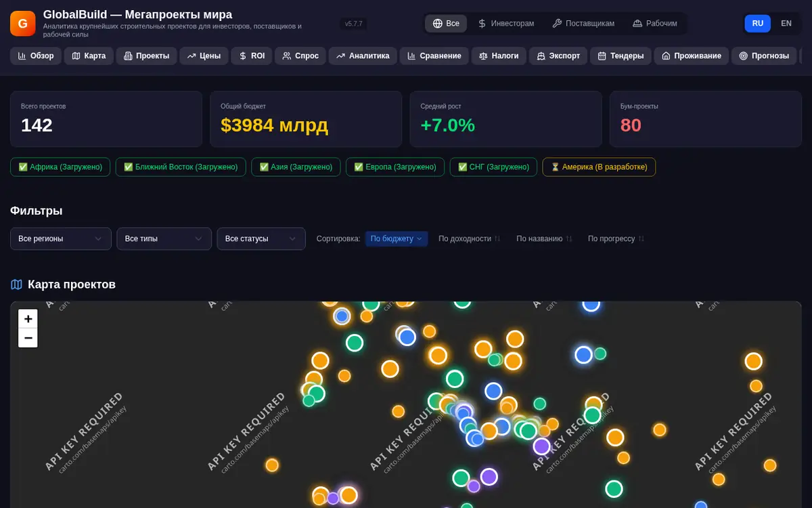The width and height of the screenshot is (812, 508).
Task: Open the Обзор tab
Action: click(36, 56)
